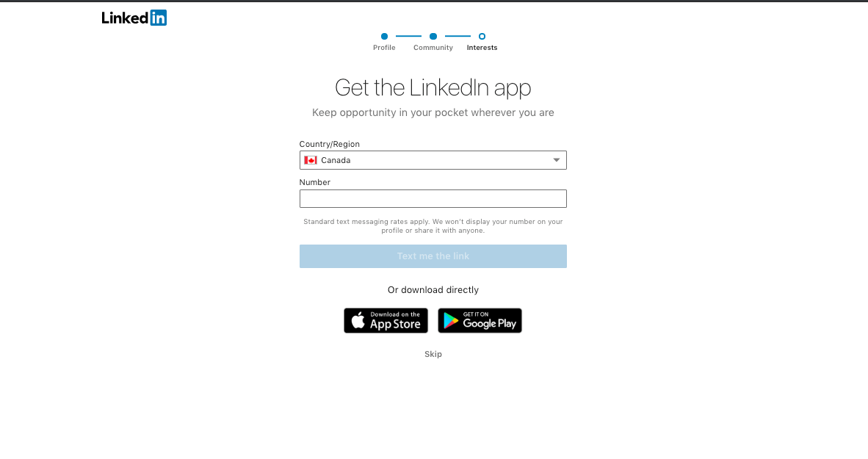Open the Country/Region dropdown arrow

pyautogui.click(x=557, y=160)
